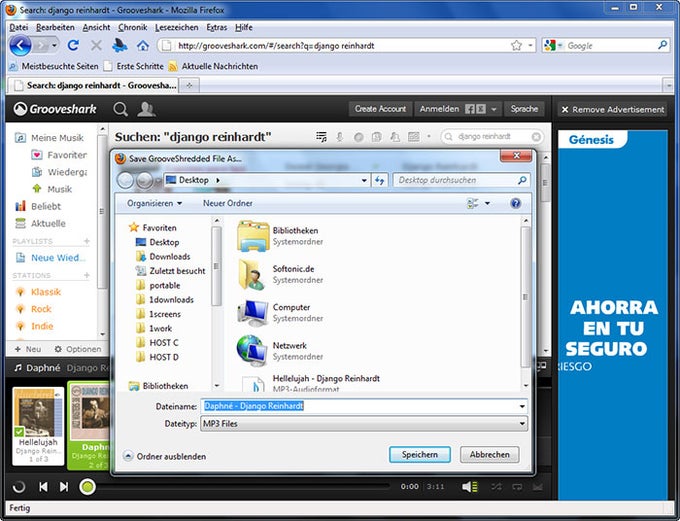This screenshot has width=680, height=521.
Task: Refresh the folder view in the save dialog
Action: [379, 180]
